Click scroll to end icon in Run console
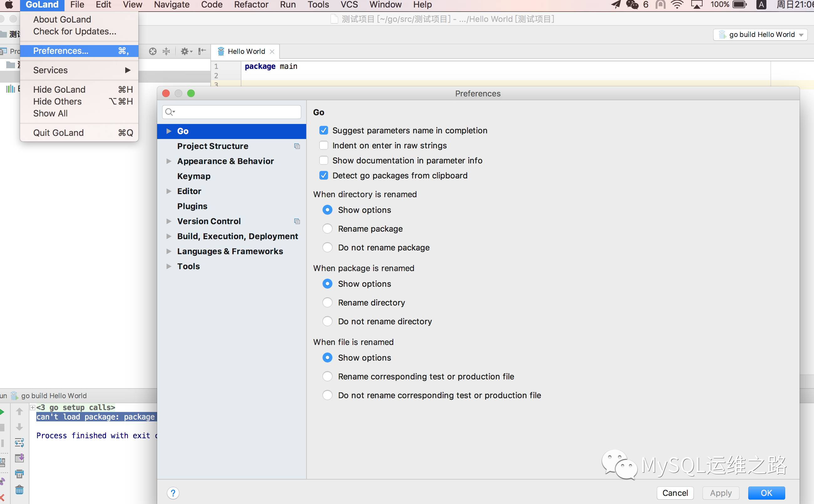This screenshot has width=814, height=504. 19,458
